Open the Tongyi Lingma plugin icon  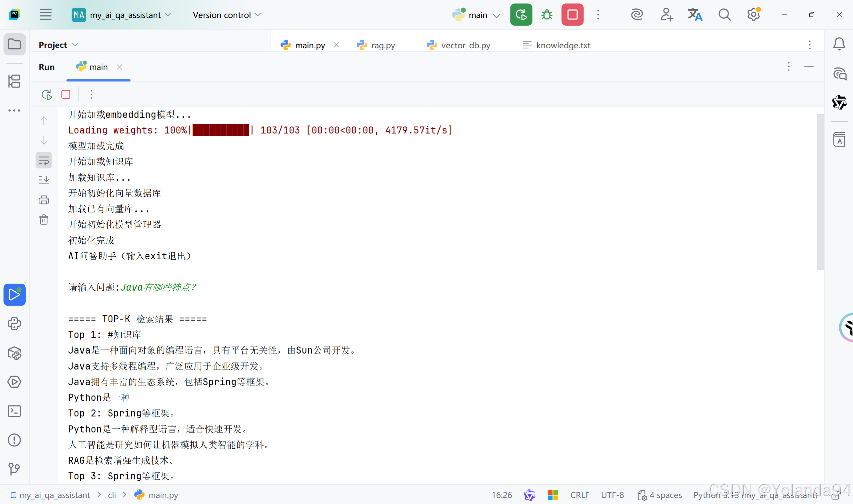pos(839,102)
